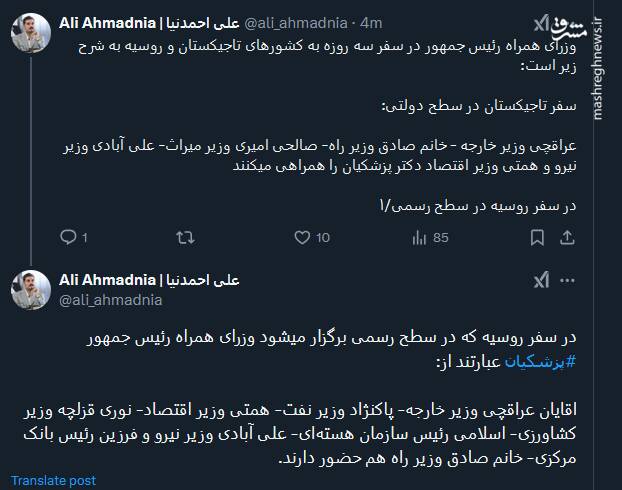Image resolution: width=622 pixels, height=490 pixels.
Task: Retweet the first tweet
Action: pyautogui.click(x=185, y=237)
